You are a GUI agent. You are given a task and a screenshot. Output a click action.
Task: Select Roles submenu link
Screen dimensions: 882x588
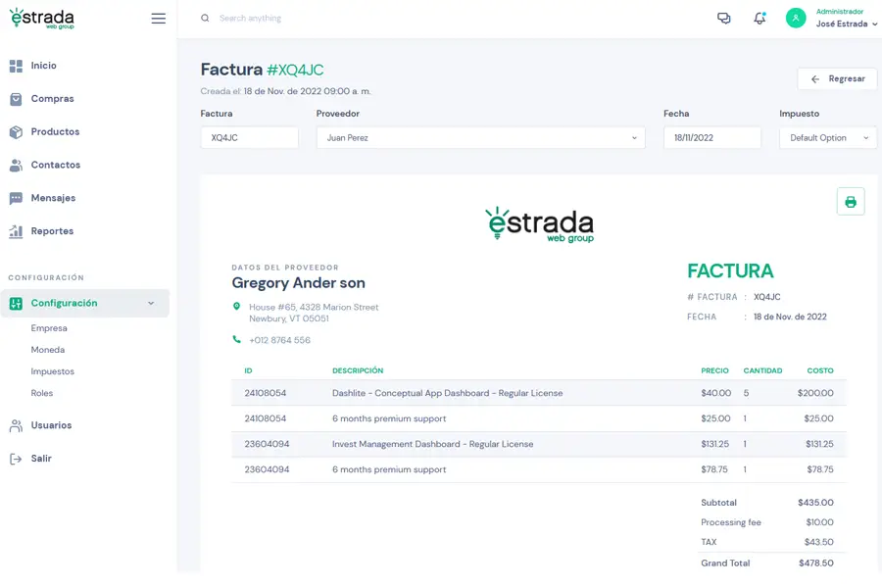[x=41, y=393]
